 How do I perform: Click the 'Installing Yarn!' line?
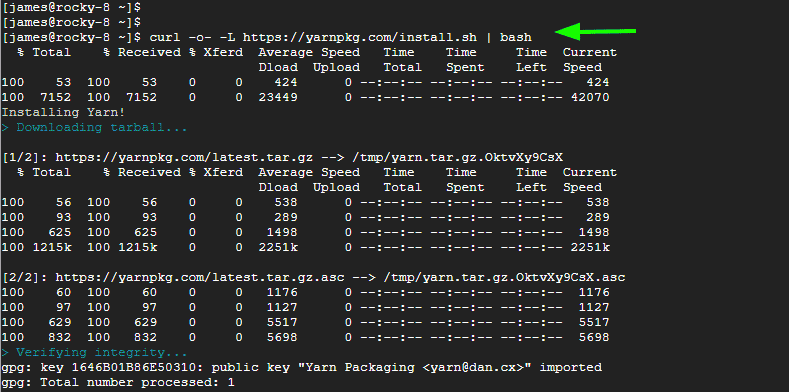pos(63,112)
